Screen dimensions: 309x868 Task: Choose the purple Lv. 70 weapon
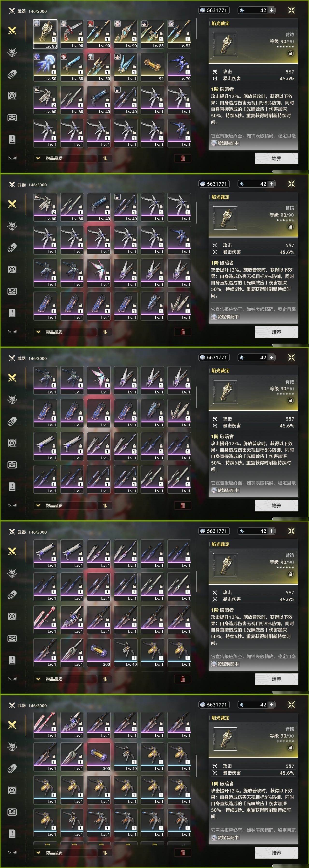[179, 67]
